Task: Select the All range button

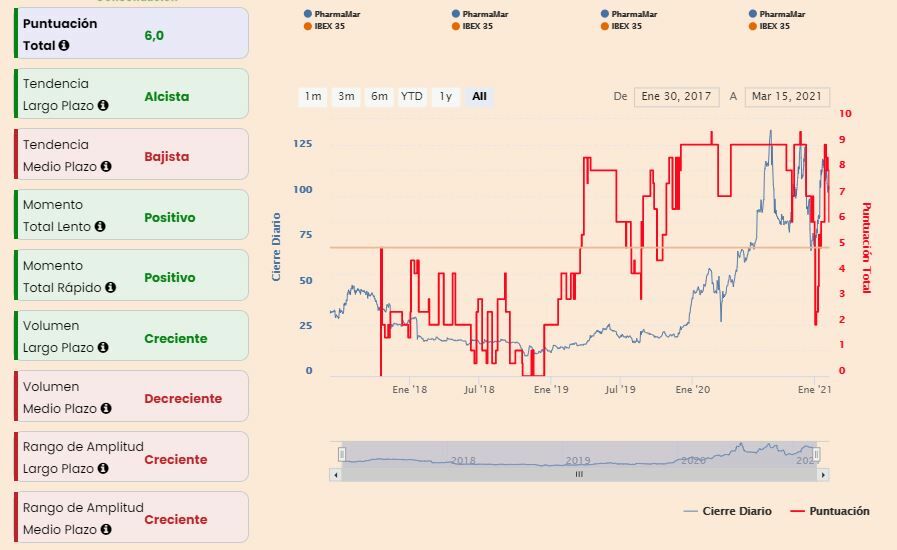Action: tap(479, 97)
